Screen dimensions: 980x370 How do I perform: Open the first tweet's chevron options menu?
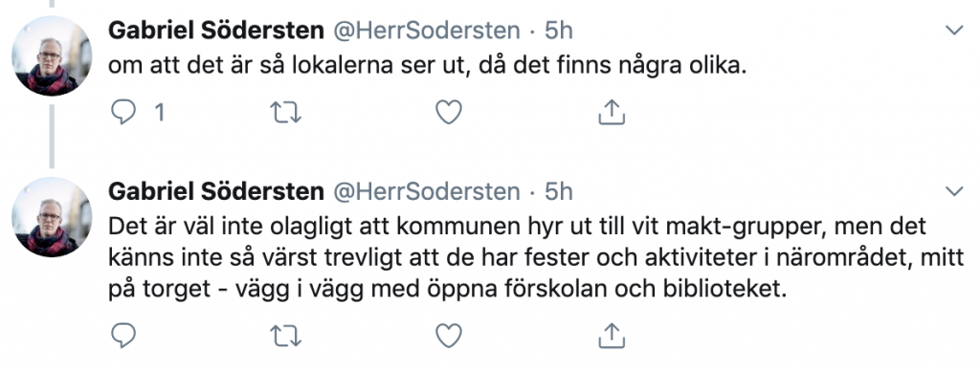click(x=954, y=30)
